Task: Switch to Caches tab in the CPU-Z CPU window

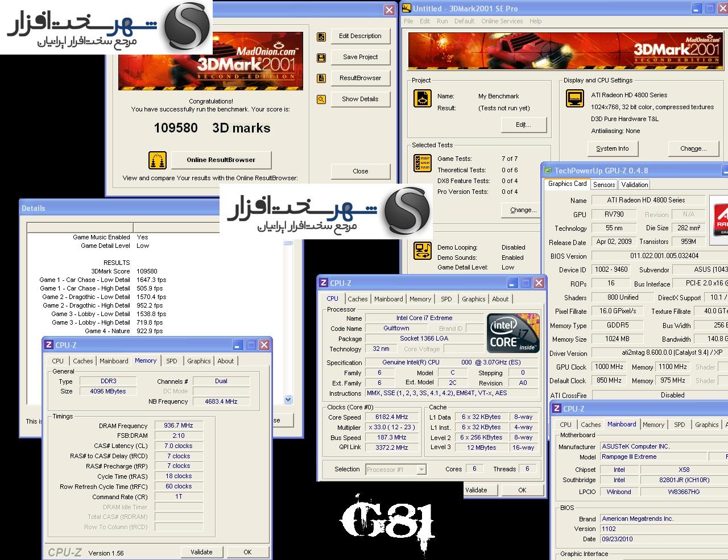Action: 358,299
